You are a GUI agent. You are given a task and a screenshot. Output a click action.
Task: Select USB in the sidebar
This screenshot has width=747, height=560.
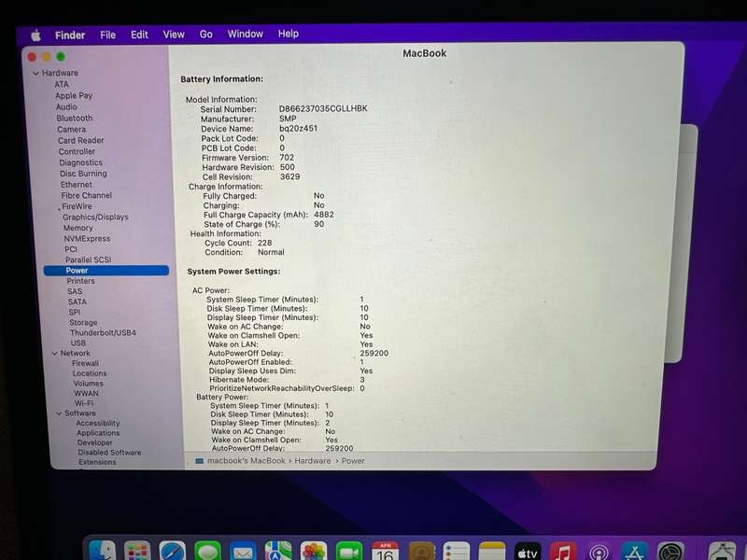coord(78,343)
